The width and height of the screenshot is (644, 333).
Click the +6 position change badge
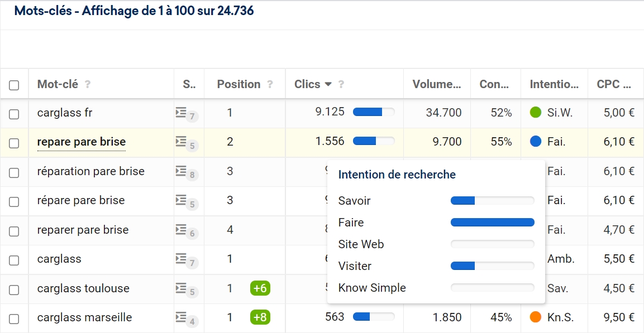click(260, 288)
